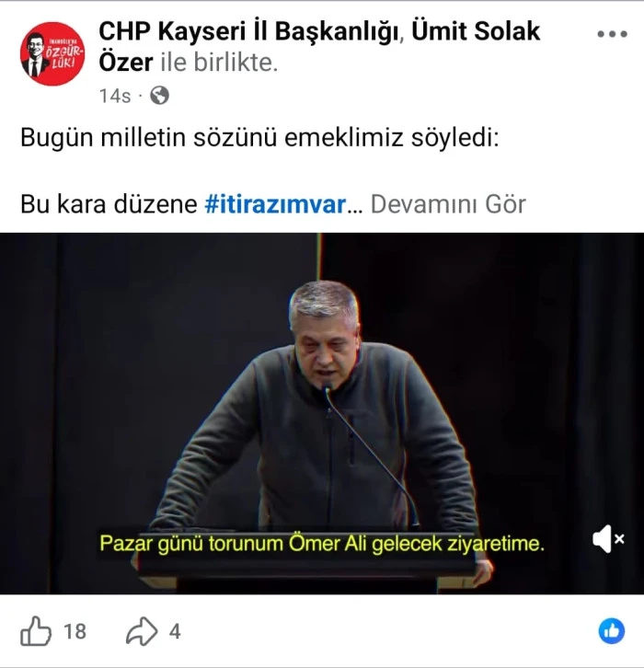Like the post with the thumbs-up outline
The height and width of the screenshot is (668, 644).
pos(36,631)
